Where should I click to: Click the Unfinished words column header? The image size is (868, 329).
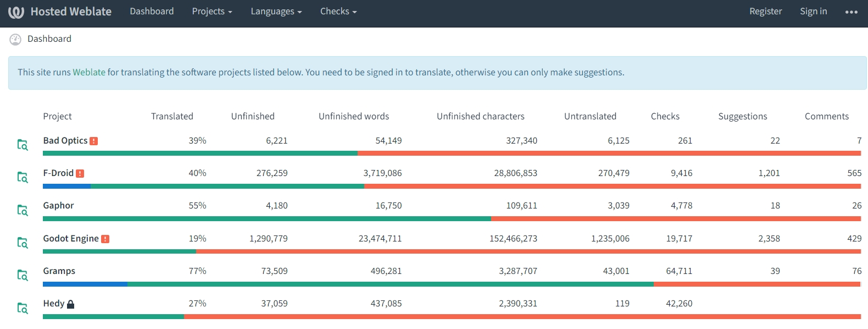[x=354, y=116]
